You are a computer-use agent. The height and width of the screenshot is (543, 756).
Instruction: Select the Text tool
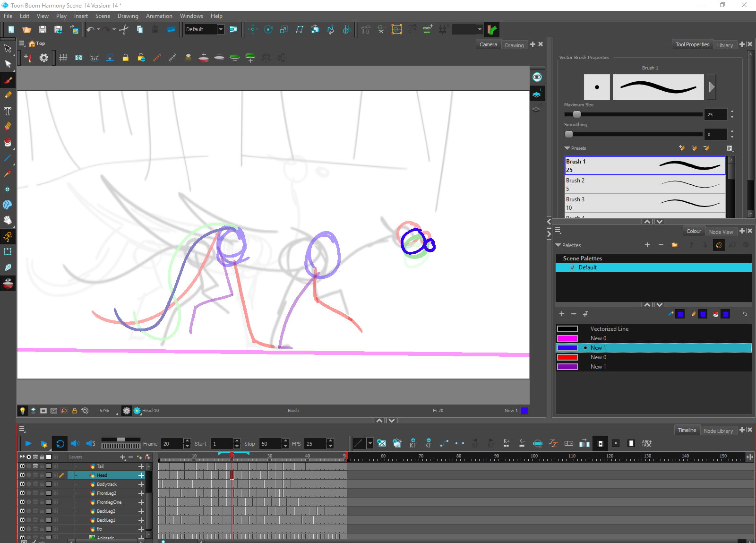point(8,111)
